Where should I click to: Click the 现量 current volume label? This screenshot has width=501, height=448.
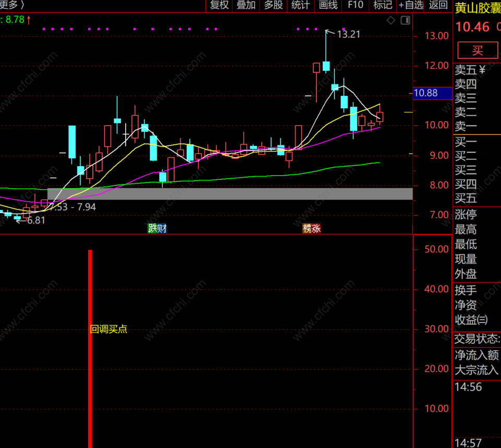tap(466, 259)
